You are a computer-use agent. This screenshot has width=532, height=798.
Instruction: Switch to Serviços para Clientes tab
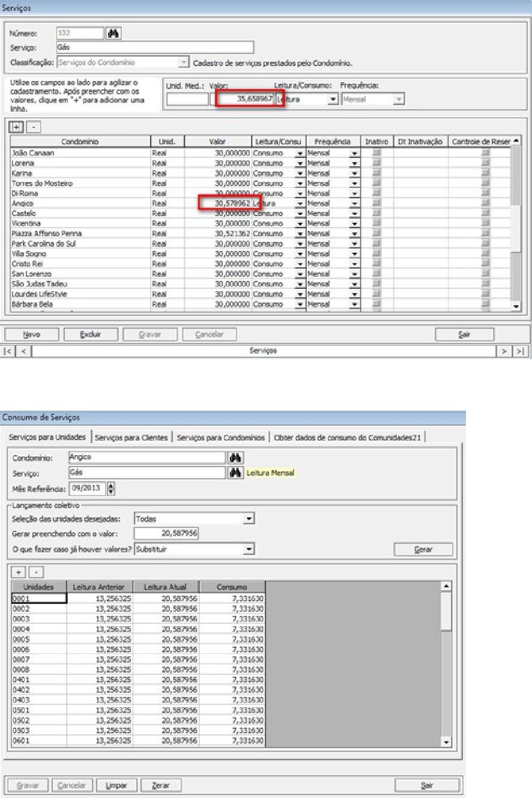tap(131, 438)
